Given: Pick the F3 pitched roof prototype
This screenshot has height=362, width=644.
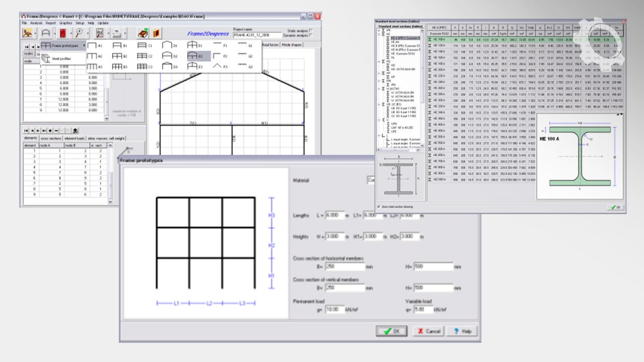Looking at the screenshot, I should [217, 66].
